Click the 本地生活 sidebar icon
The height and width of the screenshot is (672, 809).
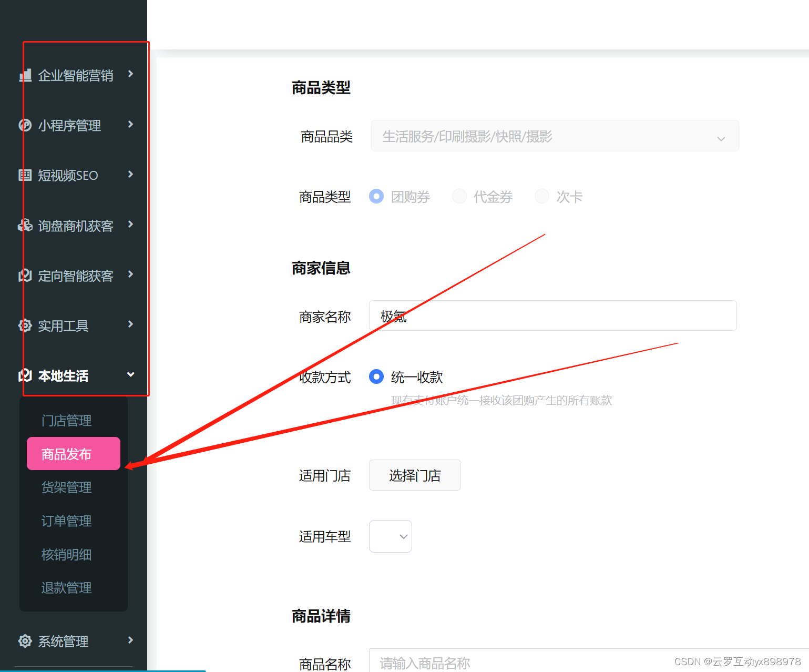point(25,375)
